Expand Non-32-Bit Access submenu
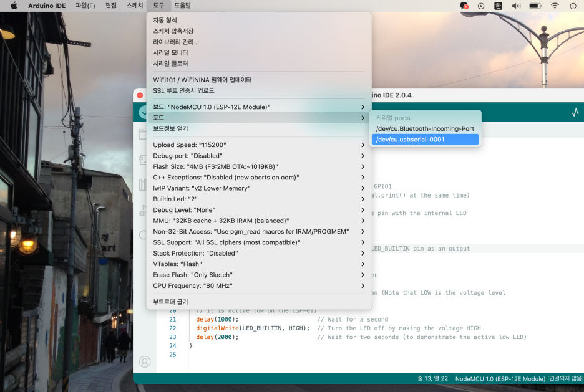 point(259,231)
